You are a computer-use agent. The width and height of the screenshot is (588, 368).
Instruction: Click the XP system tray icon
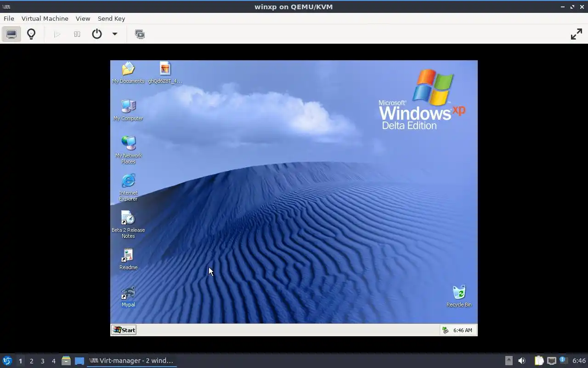445,330
